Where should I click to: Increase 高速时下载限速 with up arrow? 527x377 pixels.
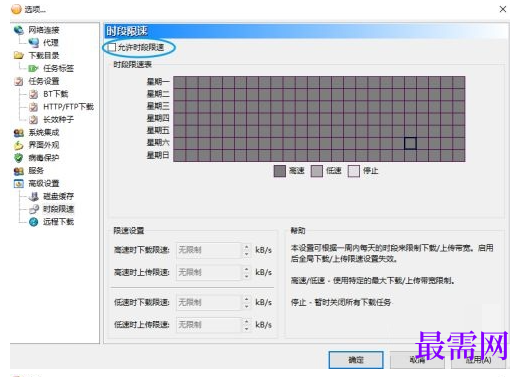point(247,247)
